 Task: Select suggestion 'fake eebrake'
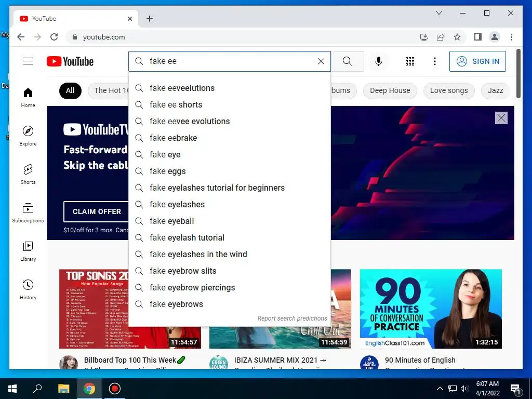(229, 138)
